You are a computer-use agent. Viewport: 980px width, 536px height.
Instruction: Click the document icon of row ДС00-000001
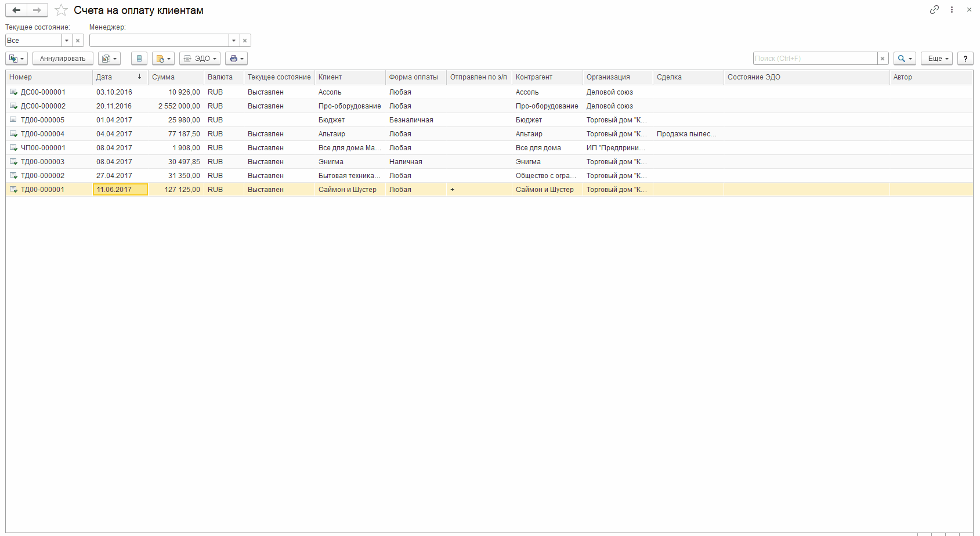pyautogui.click(x=13, y=92)
